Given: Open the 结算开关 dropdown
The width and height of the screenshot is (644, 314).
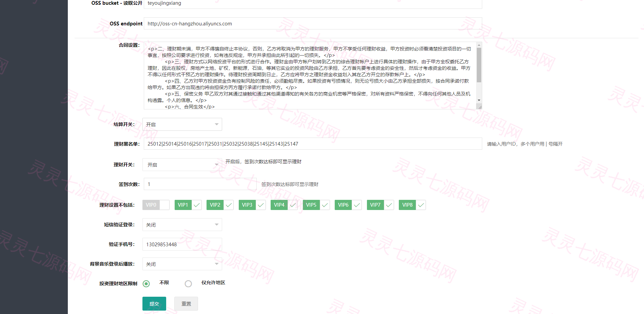Looking at the screenshot, I should [x=182, y=124].
